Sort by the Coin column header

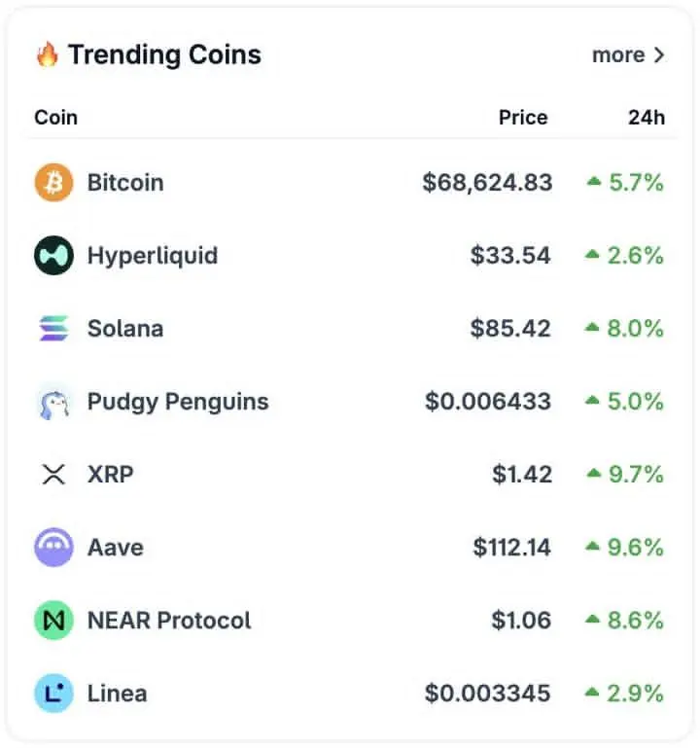coord(55,118)
